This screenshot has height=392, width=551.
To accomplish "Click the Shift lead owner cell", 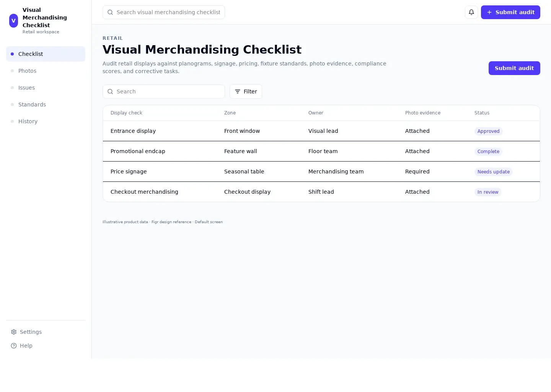I will point(321,192).
